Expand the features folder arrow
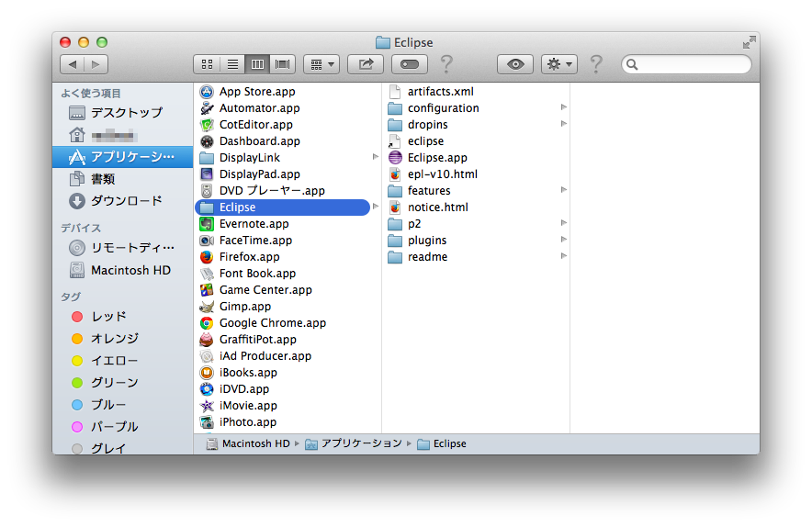The height and width of the screenshot is (527, 812). [x=564, y=190]
